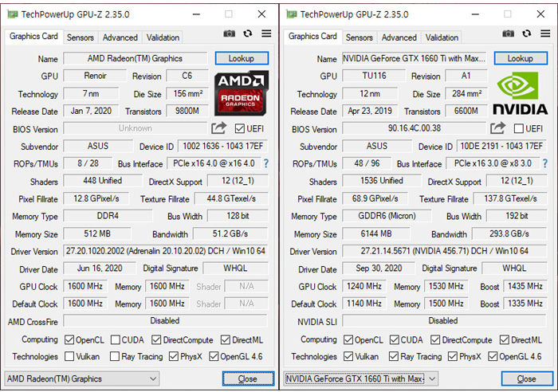This screenshot has width=558, height=392.
Task: Click the Die Size value 284 mm²
Action: pyautogui.click(x=466, y=93)
